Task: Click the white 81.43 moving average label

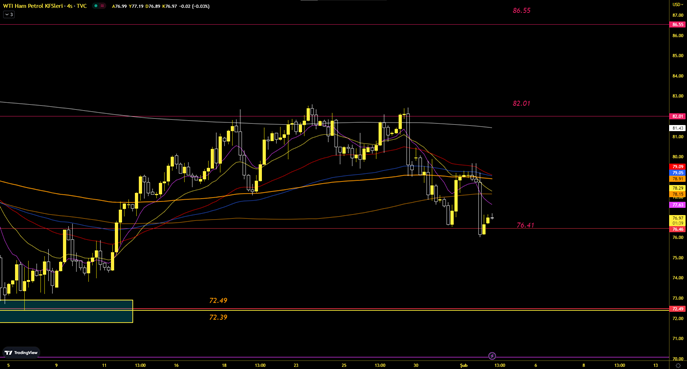Action: point(677,128)
